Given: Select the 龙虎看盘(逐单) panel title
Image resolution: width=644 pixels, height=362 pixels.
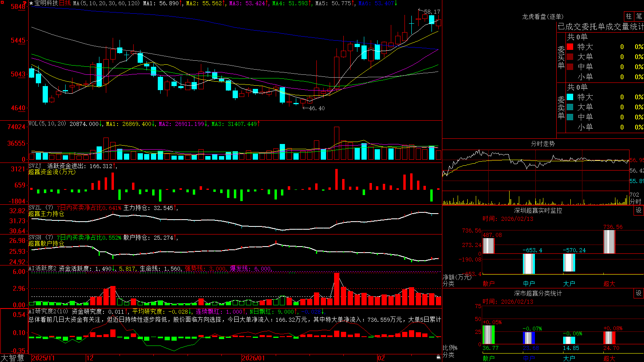Looking at the screenshot, I should 543,16.
